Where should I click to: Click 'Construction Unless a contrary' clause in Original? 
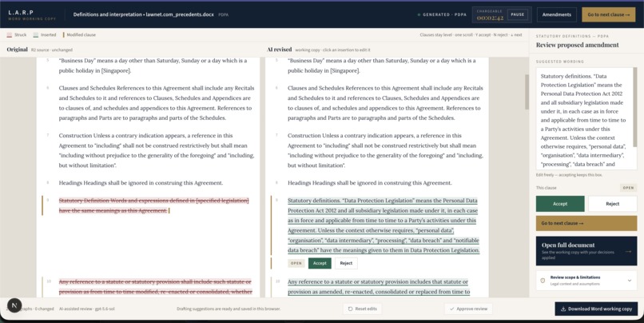[157, 150]
